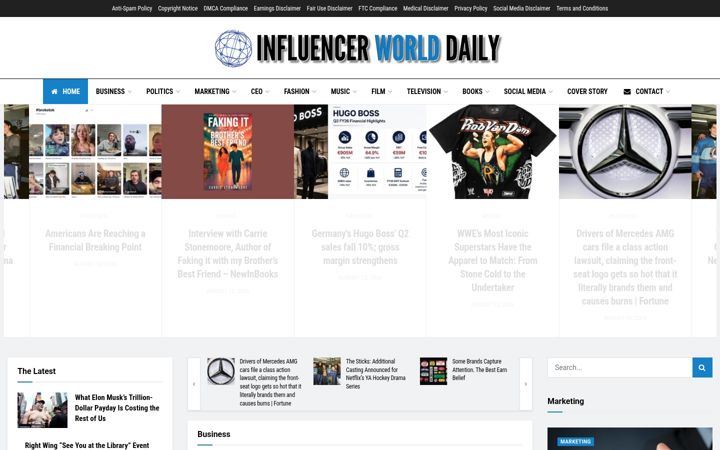The image size is (720, 450).
Task: Go to previous ticker story arrow
Action: 194,384
